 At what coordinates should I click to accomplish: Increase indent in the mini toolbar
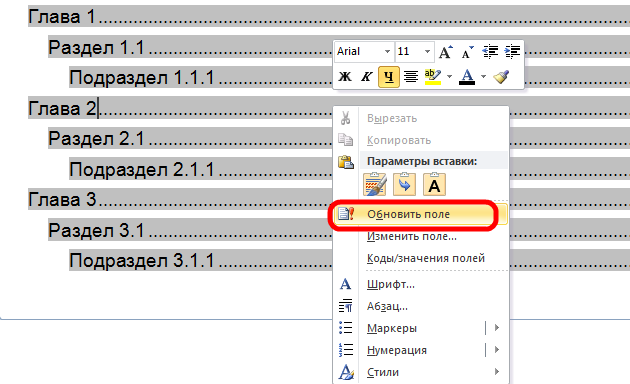[x=512, y=52]
